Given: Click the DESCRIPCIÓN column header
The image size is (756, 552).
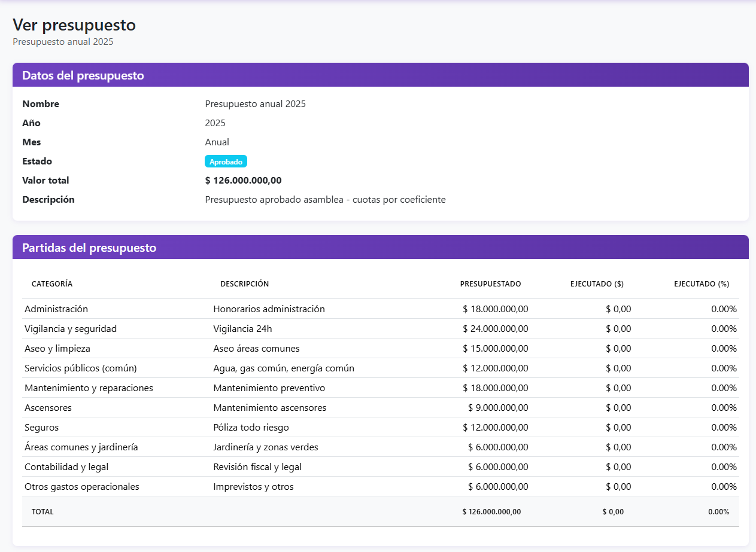Looking at the screenshot, I should click(x=245, y=284).
